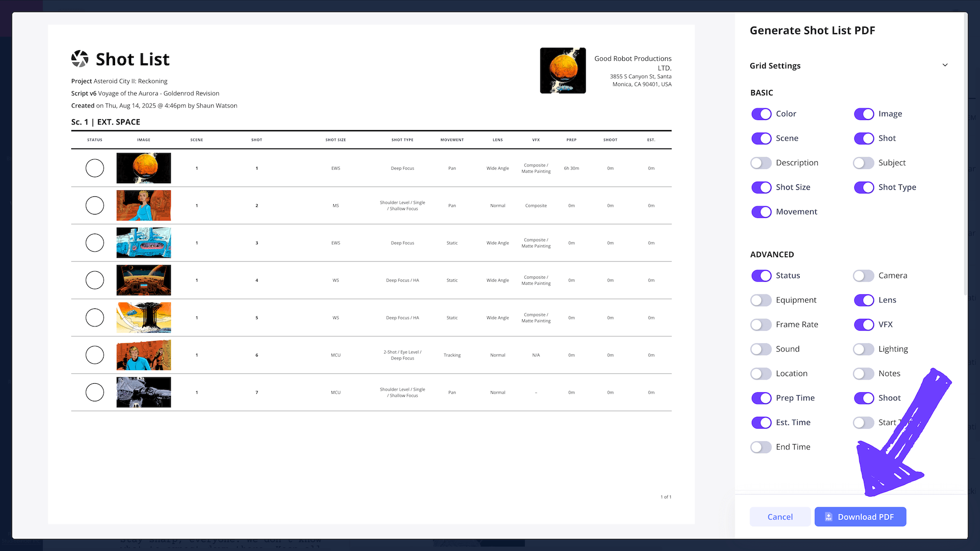Click the '6h 30m' prep time cell
Viewport: 980px width, 551px height.
click(571, 168)
